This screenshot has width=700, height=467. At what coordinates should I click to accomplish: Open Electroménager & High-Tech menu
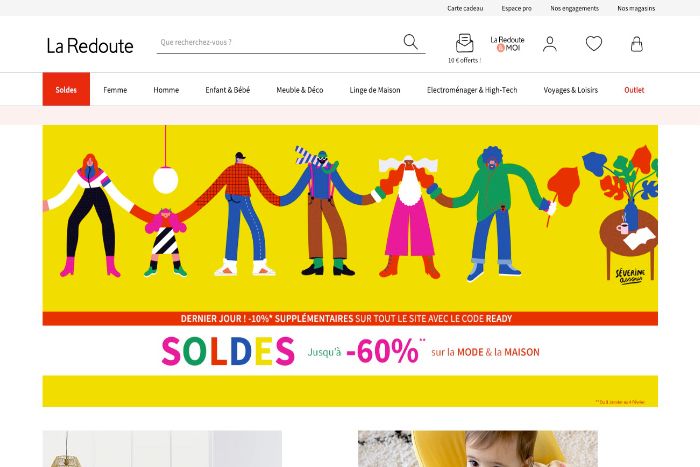[x=472, y=90]
